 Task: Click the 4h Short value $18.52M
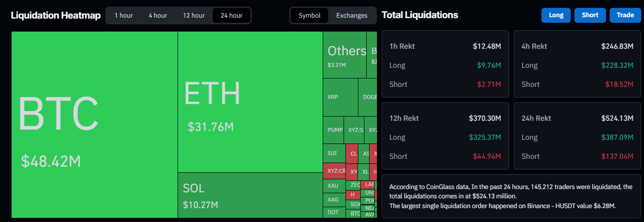[x=619, y=85]
